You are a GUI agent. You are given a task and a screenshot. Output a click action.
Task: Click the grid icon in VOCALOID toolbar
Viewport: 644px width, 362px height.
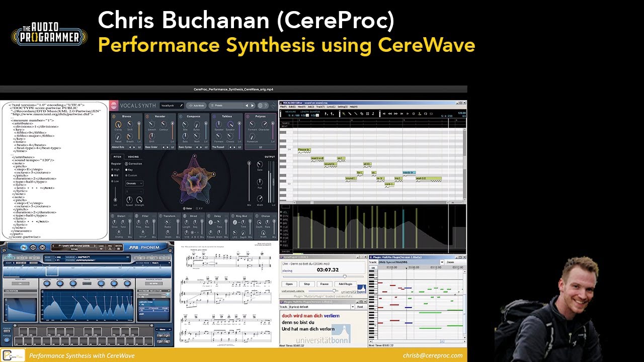pyautogui.click(x=368, y=114)
